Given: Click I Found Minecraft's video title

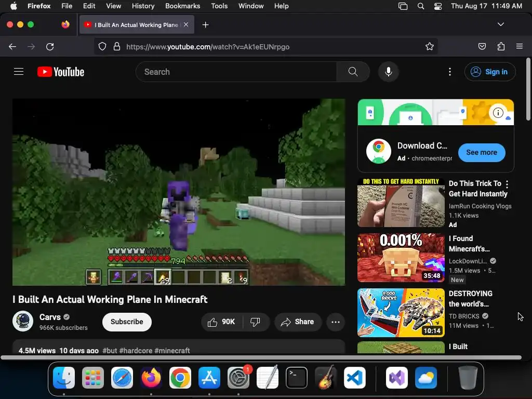Looking at the screenshot, I should coord(469,244).
